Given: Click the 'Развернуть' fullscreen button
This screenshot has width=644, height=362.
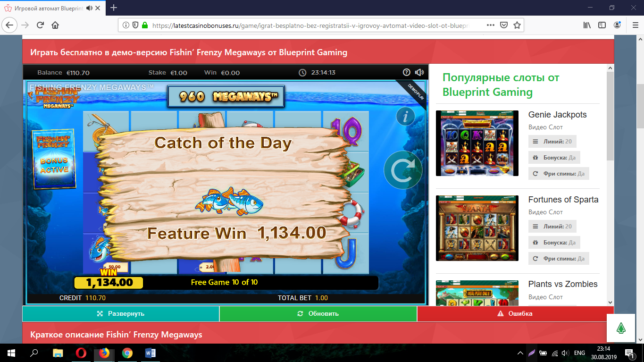Looking at the screenshot, I should pyautogui.click(x=121, y=313).
